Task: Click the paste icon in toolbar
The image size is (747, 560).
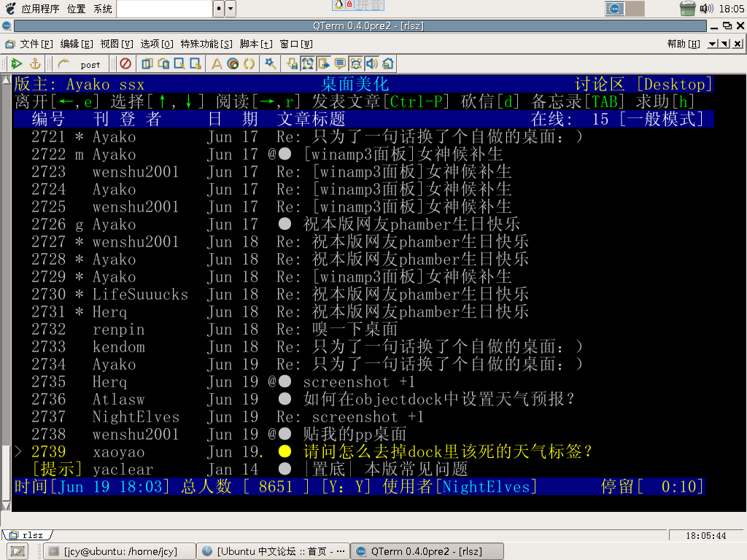Action: click(163, 63)
